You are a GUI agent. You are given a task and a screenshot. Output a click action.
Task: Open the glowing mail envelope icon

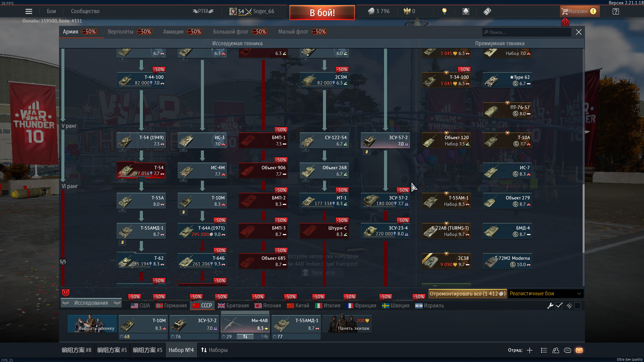tap(579, 350)
